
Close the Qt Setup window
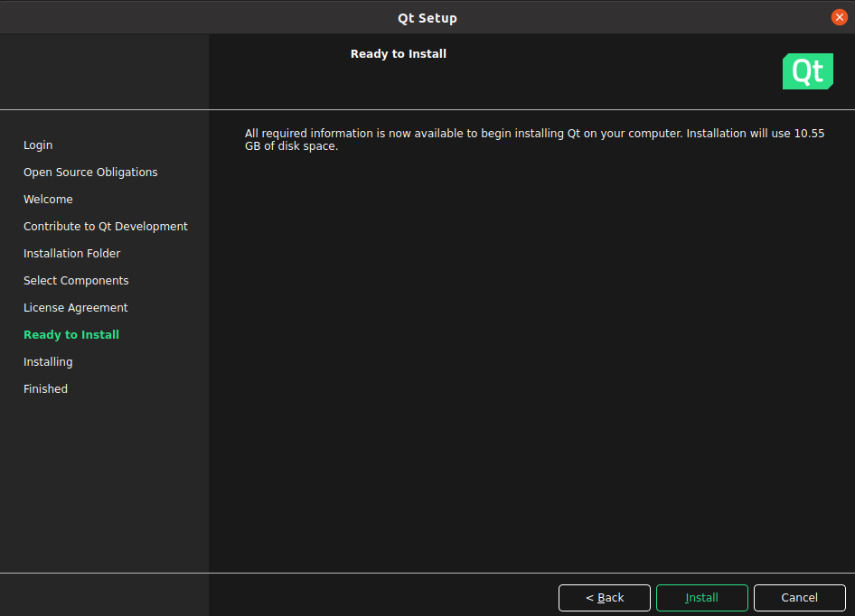(839, 17)
